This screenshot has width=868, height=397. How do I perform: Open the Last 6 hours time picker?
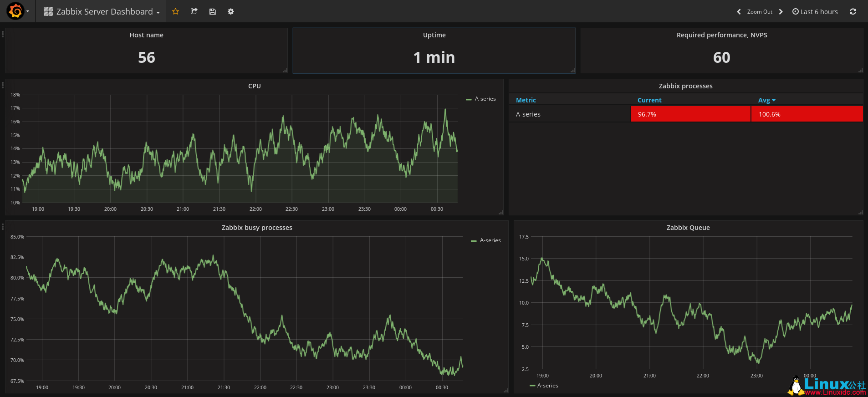(815, 12)
